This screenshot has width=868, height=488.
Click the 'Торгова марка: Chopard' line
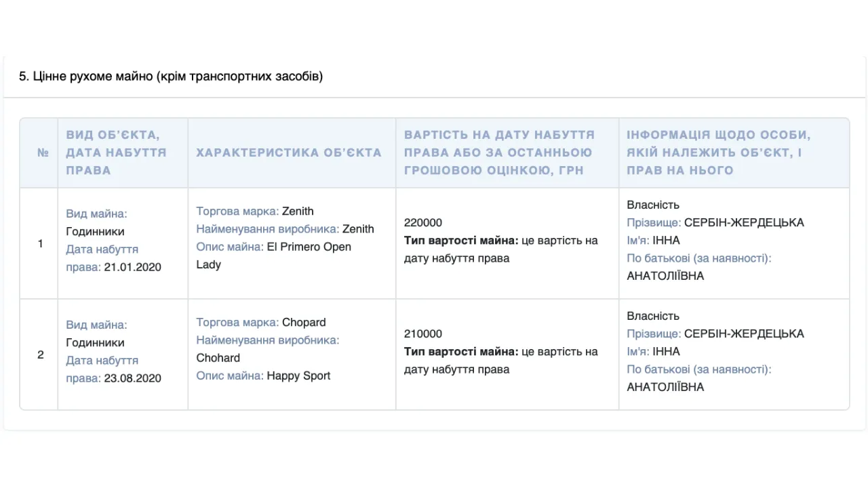point(261,322)
